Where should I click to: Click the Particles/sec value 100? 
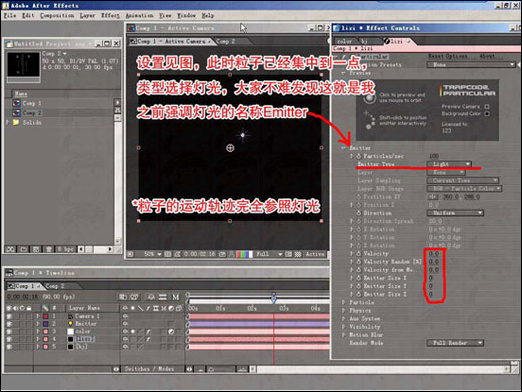point(434,156)
